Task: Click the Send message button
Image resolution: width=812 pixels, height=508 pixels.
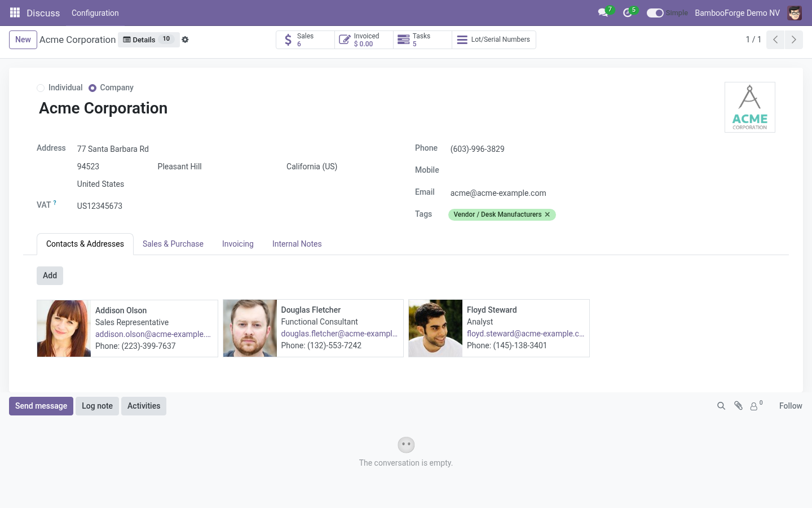Action: point(41,406)
